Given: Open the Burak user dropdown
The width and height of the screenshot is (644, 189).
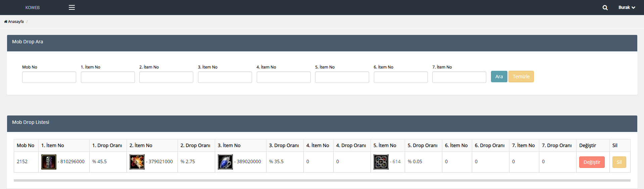Looking at the screenshot, I should pos(627,7).
